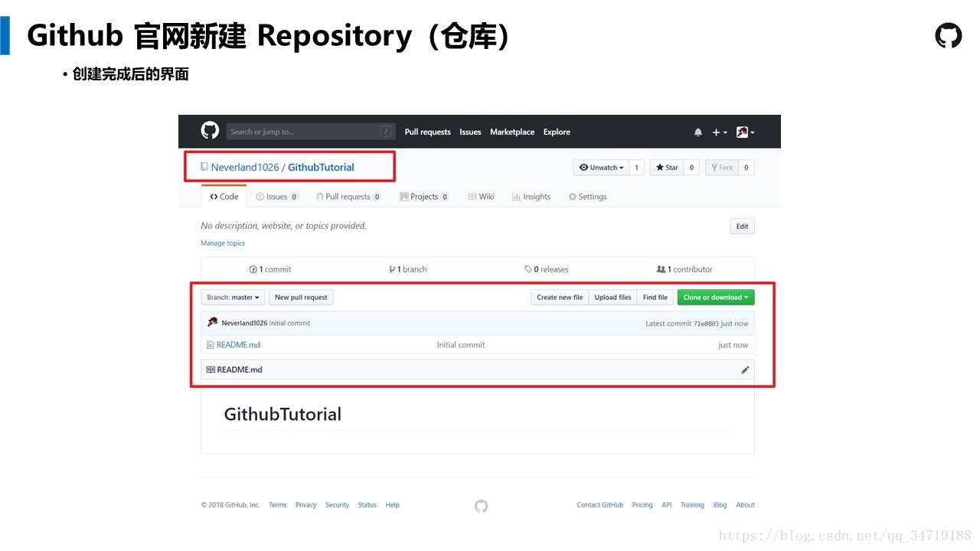Image resolution: width=980 pixels, height=551 pixels.
Task: Open the About footer link
Action: (746, 505)
